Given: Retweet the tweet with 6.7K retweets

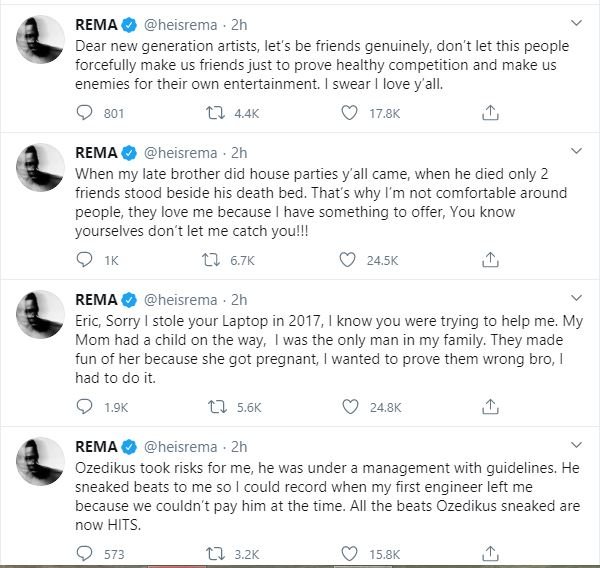Looking at the screenshot, I should point(211,260).
